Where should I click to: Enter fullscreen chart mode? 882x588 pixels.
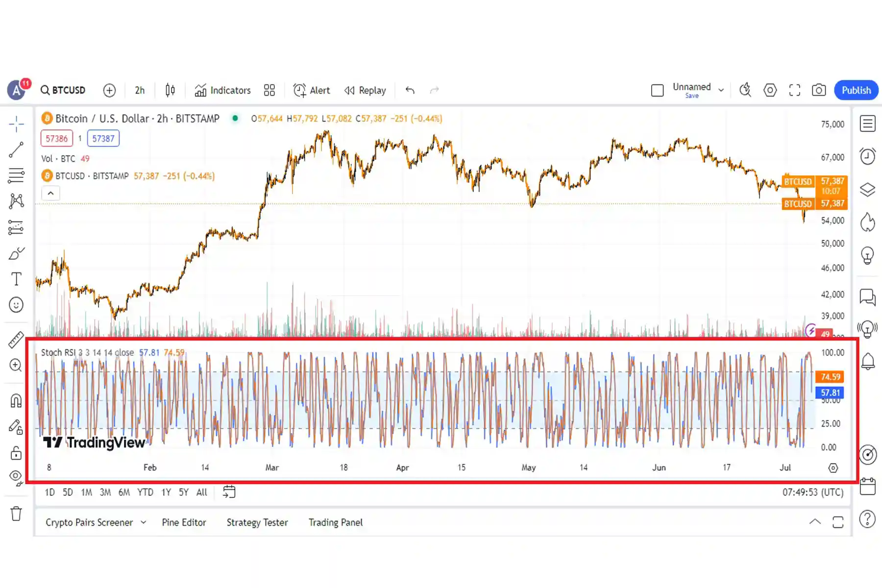(x=795, y=90)
